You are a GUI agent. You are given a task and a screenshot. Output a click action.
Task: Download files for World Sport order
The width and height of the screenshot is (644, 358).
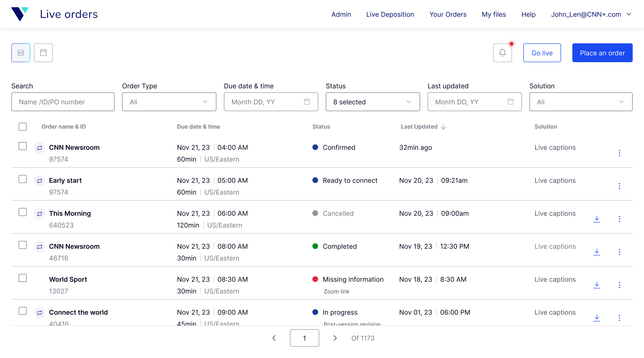point(597,285)
